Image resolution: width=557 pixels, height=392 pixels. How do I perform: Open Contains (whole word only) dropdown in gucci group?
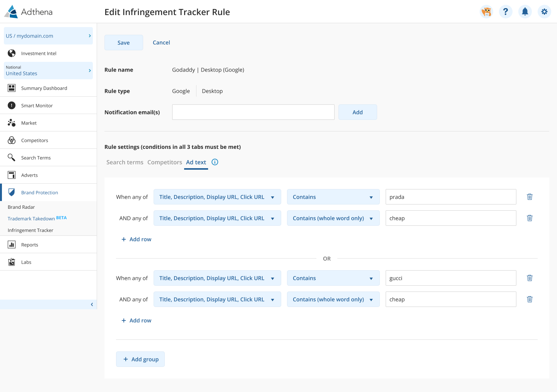[333, 299]
